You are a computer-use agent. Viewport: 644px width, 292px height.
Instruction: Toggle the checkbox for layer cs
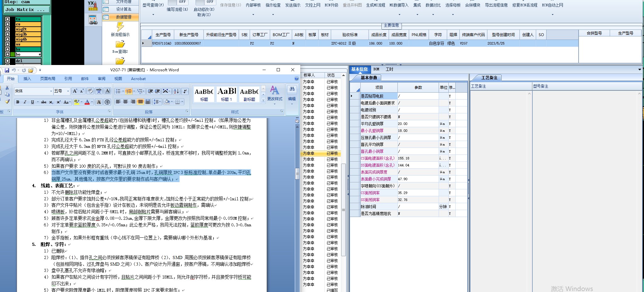pos(8,24)
